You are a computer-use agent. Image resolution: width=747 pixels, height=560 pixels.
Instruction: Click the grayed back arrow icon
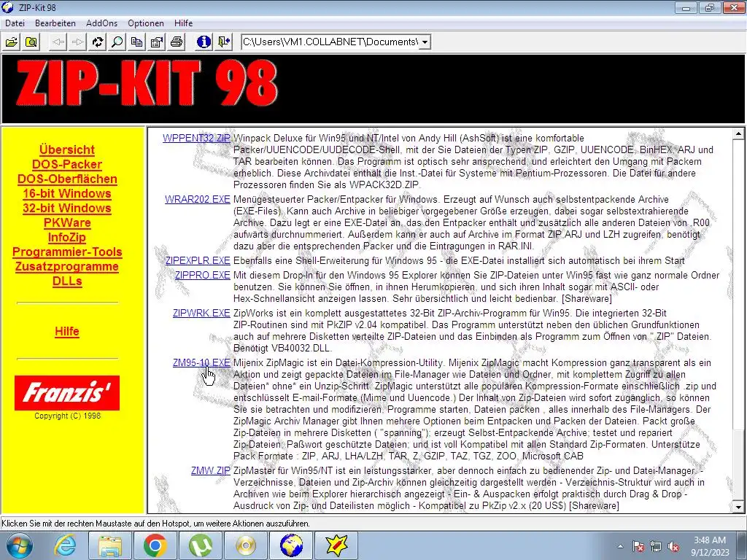[58, 42]
